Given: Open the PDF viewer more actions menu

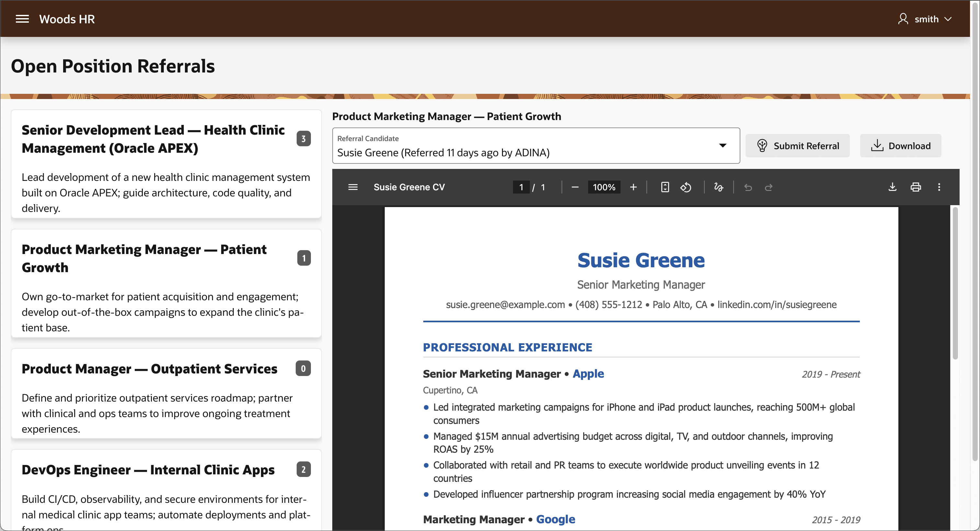Looking at the screenshot, I should 939,187.
